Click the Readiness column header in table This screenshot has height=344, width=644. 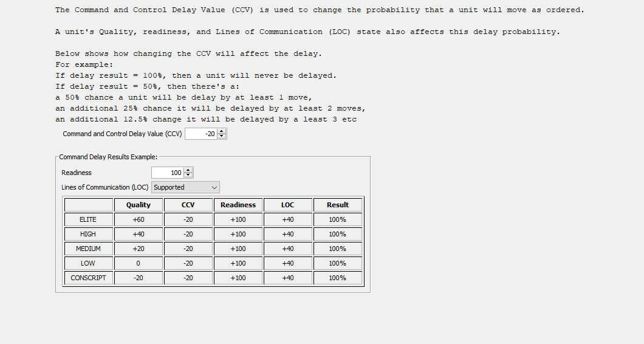click(x=238, y=205)
